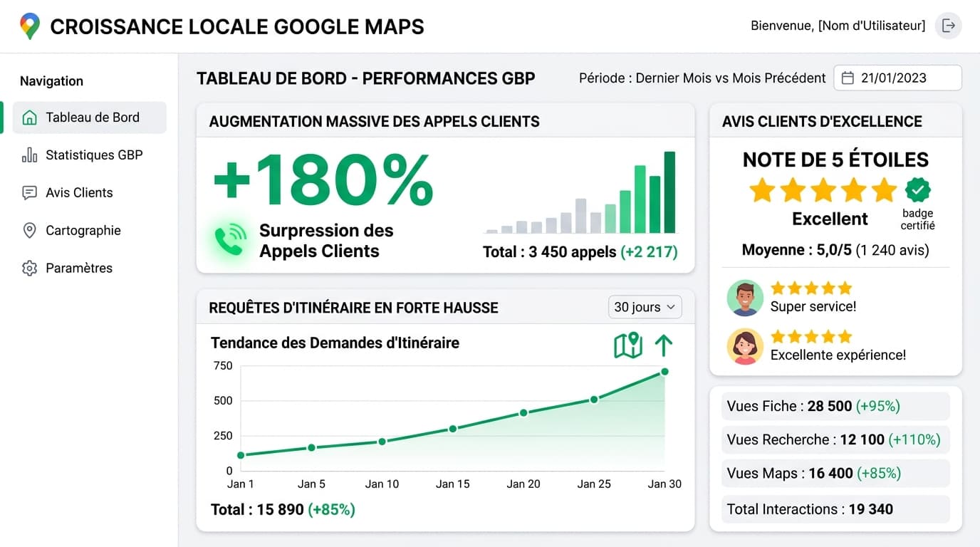Open the 30 jours dropdown
The width and height of the screenshot is (980, 547).
coord(645,307)
